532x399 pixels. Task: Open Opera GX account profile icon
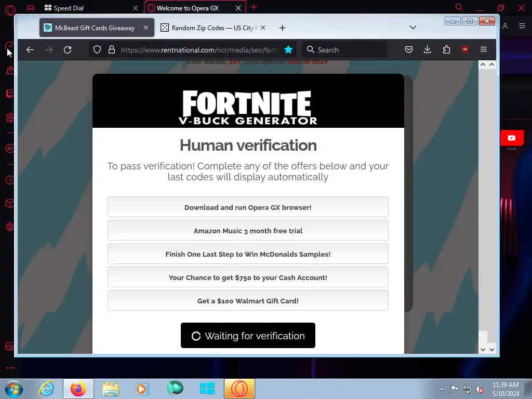click(x=505, y=26)
